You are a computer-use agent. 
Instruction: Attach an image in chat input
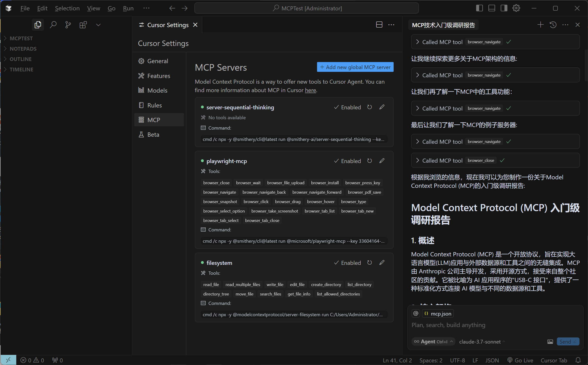coord(550,342)
